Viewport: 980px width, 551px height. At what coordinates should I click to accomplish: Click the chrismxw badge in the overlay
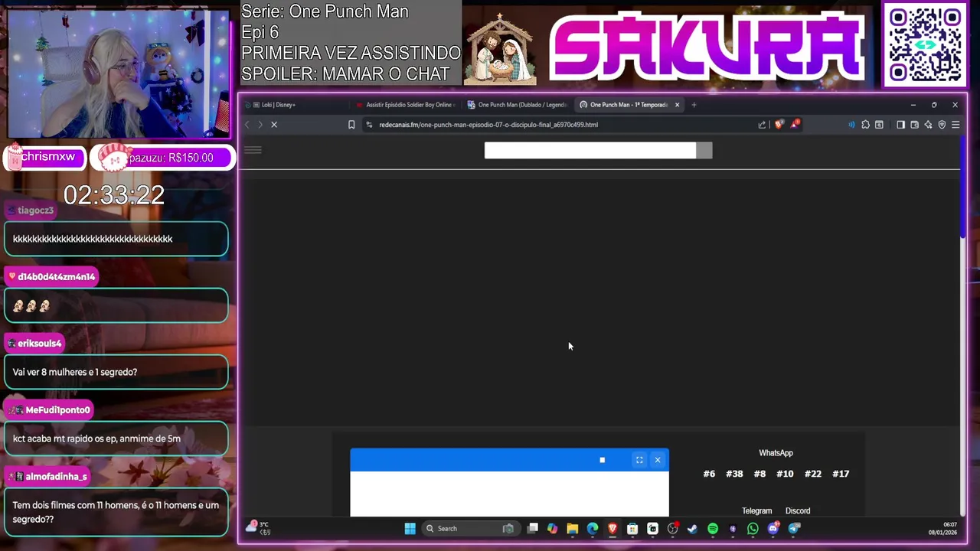point(44,157)
